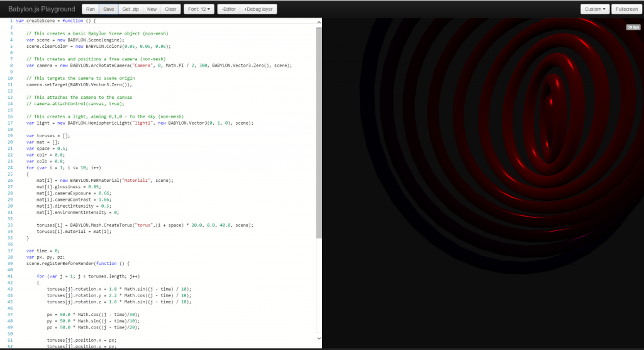Click the line 'mat[i].glossiness = 0.85;'
Screen dimensions: 644x350
[x=69, y=187]
